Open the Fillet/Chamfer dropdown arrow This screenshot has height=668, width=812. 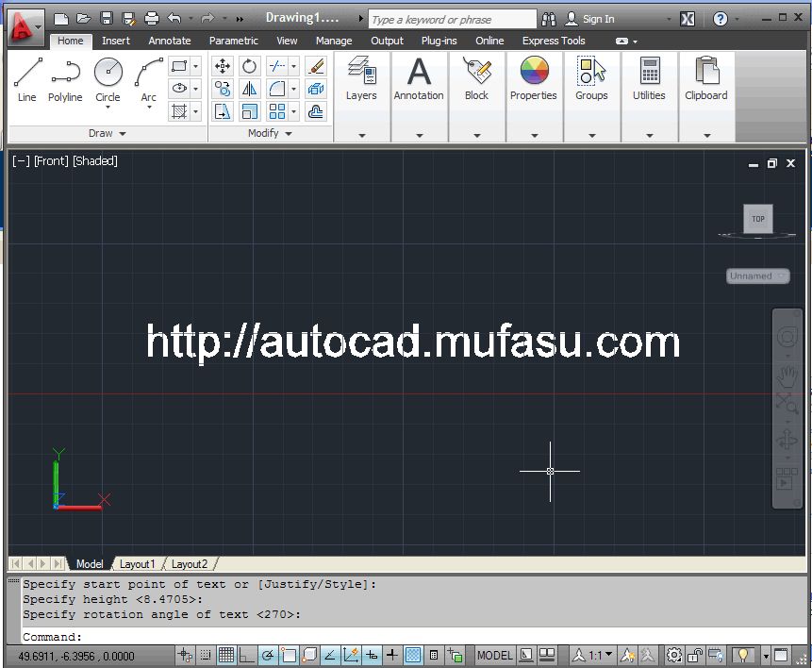coord(293,89)
